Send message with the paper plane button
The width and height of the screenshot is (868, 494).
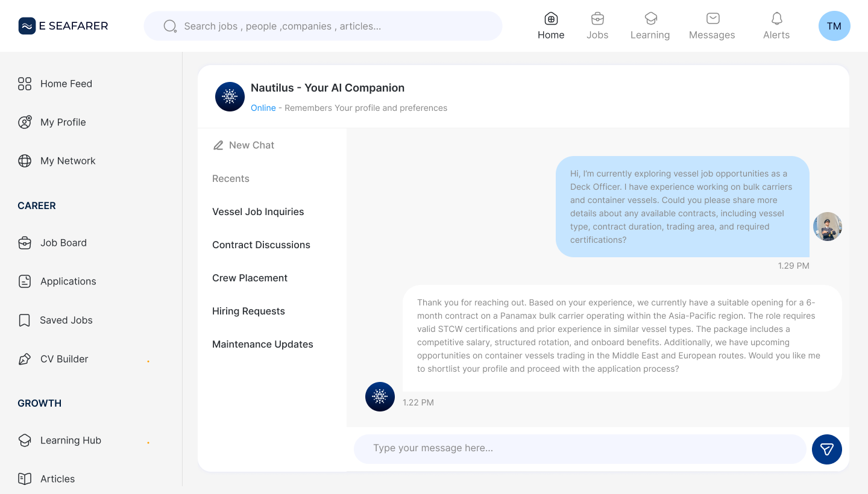point(827,449)
